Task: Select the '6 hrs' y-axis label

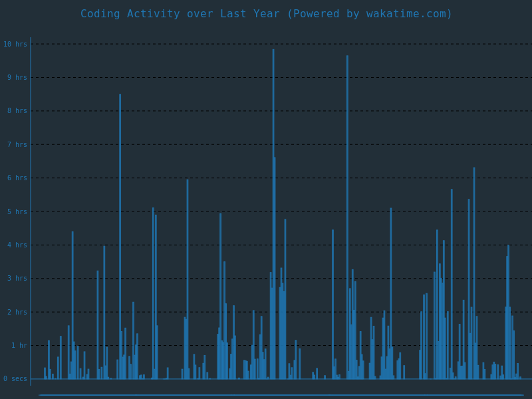Action: [x=17, y=178]
